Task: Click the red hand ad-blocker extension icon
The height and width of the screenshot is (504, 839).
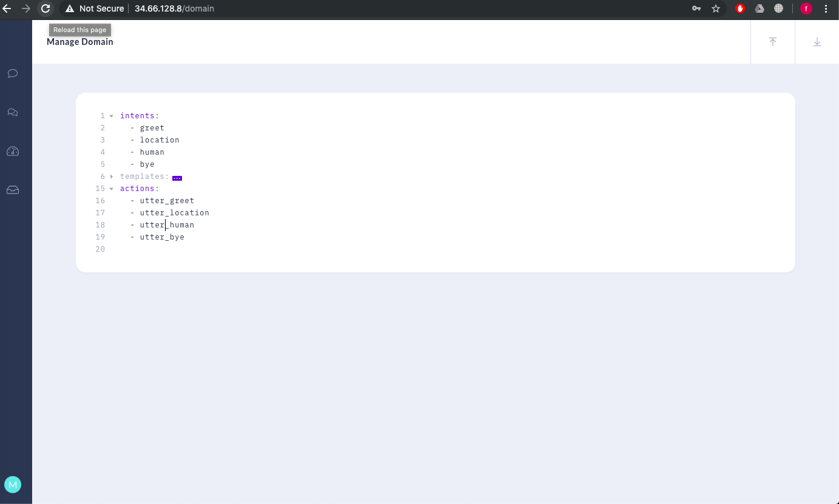Action: tap(740, 8)
